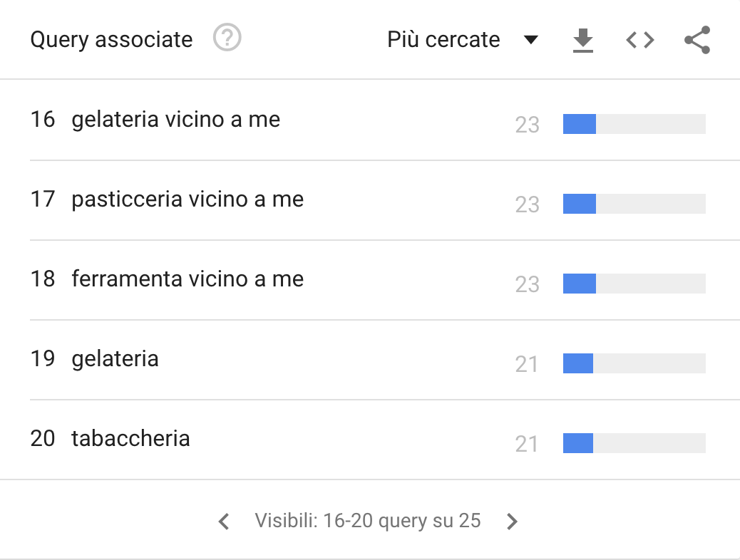The height and width of the screenshot is (560, 740).
Task: Open the Più cercate dropdown
Action: coord(443,40)
